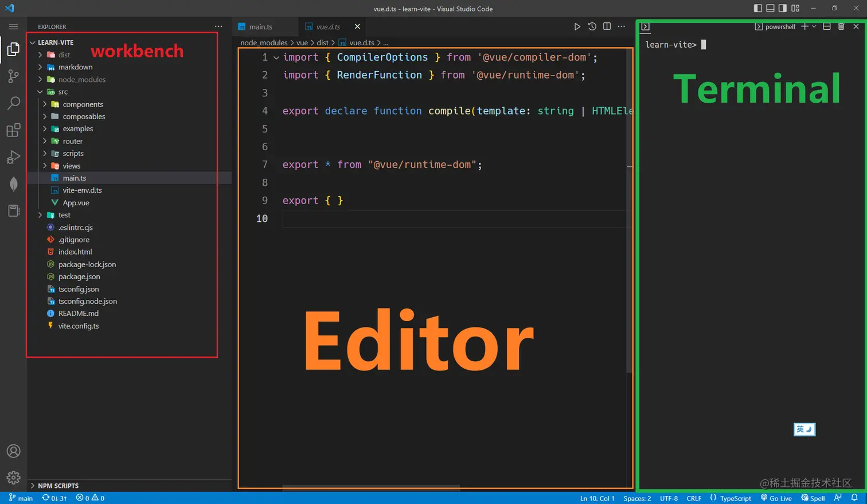The width and height of the screenshot is (867, 504).
Task: Open package.json in the explorer
Action: pyautogui.click(x=79, y=277)
